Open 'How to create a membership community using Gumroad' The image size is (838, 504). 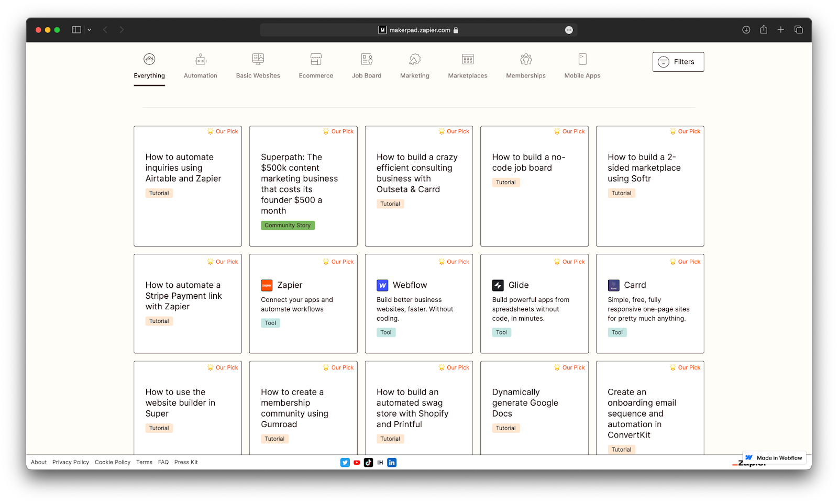(x=295, y=408)
